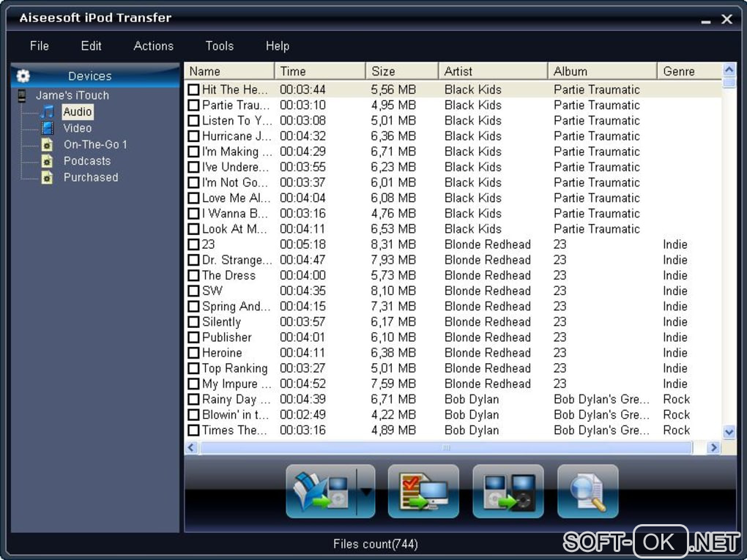Click the My Impure ... song title
This screenshot has width=747, height=560.
click(237, 384)
